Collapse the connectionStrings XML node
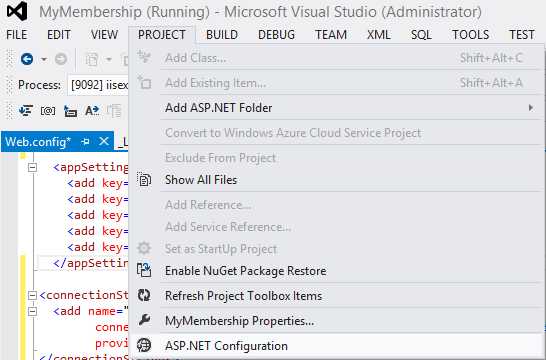The image size is (546, 360). pos(32,295)
